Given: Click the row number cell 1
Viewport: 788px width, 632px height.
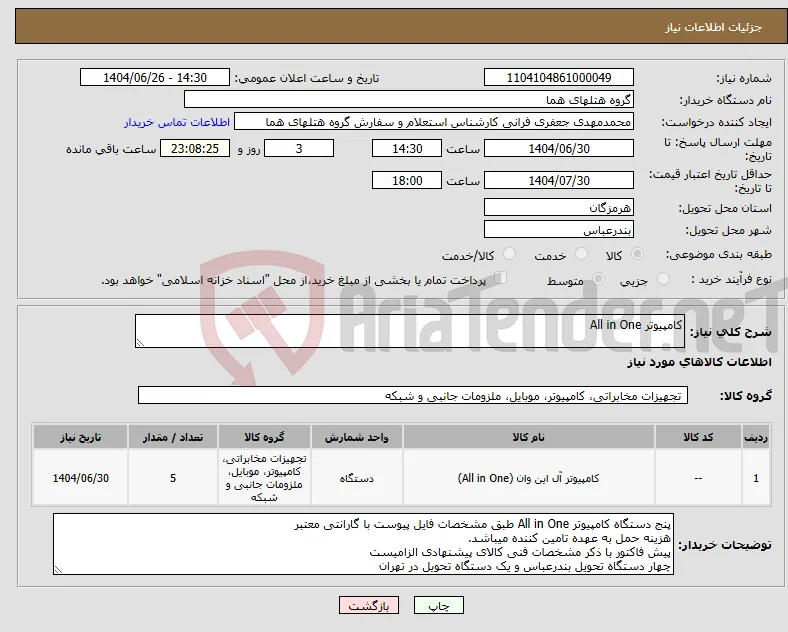Looking at the screenshot, I should (x=756, y=478).
